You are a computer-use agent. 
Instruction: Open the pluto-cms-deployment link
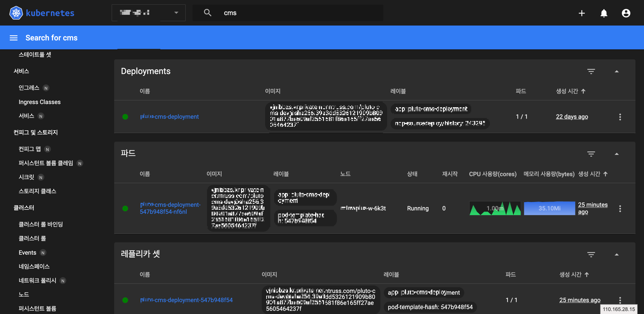[x=170, y=117]
